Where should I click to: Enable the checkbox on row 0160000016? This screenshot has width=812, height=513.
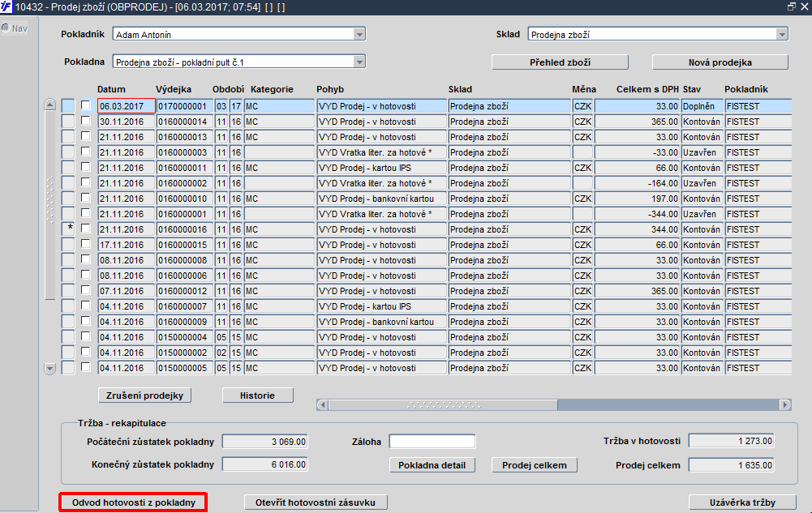[85, 229]
